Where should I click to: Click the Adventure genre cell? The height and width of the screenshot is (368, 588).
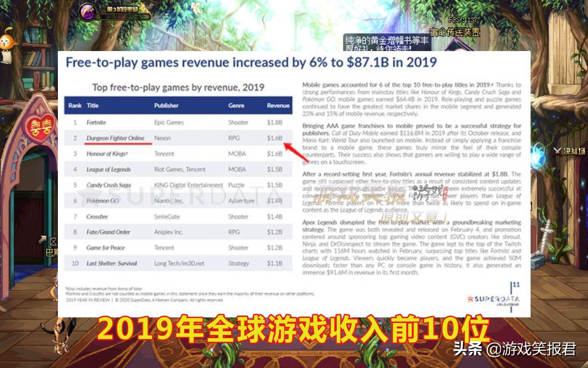click(x=241, y=201)
